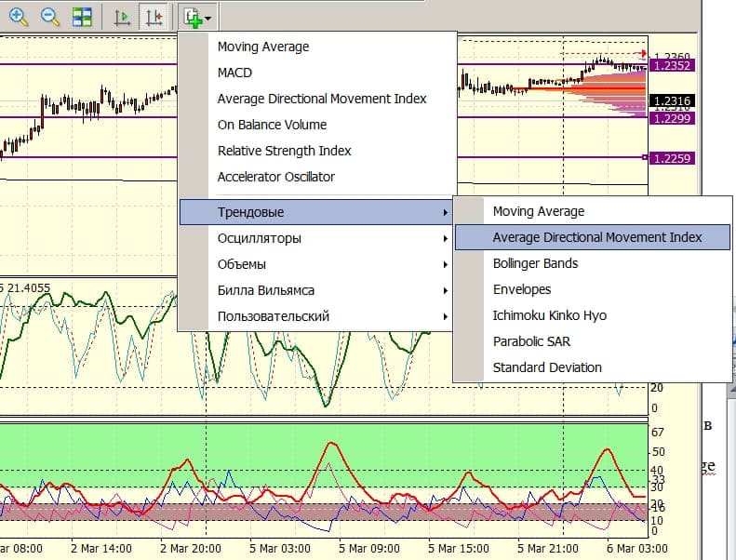
Task: Click the 1.2259 purple price label
Action: [x=672, y=158]
